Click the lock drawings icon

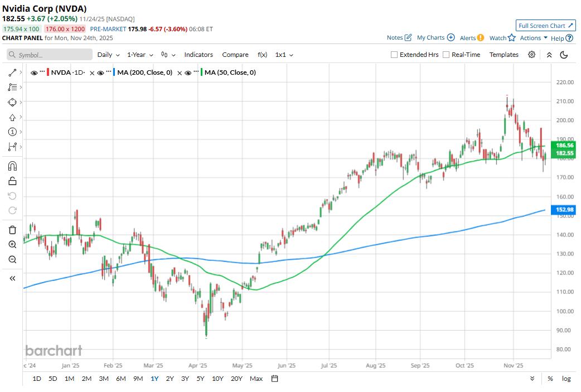click(x=12, y=181)
